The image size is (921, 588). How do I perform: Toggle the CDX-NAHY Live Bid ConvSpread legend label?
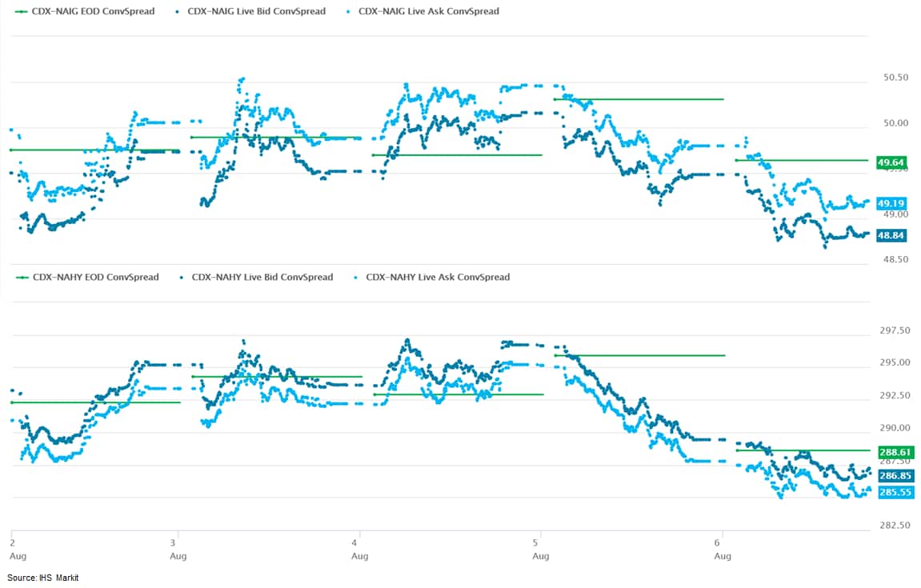click(262, 278)
